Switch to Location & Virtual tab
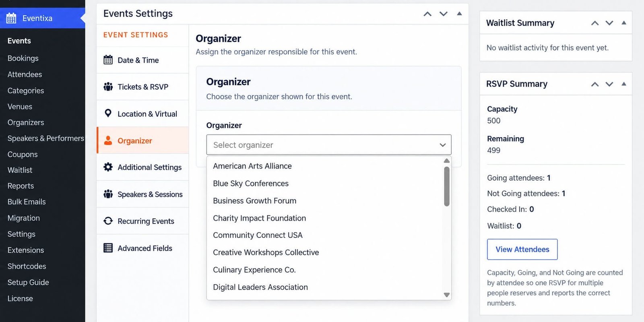The image size is (644, 322). (x=142, y=114)
